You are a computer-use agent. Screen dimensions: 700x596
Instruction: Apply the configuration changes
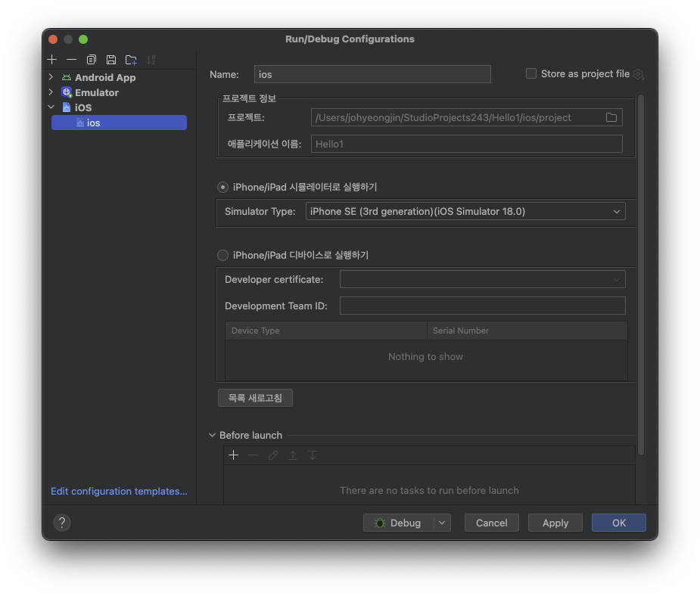(x=555, y=523)
